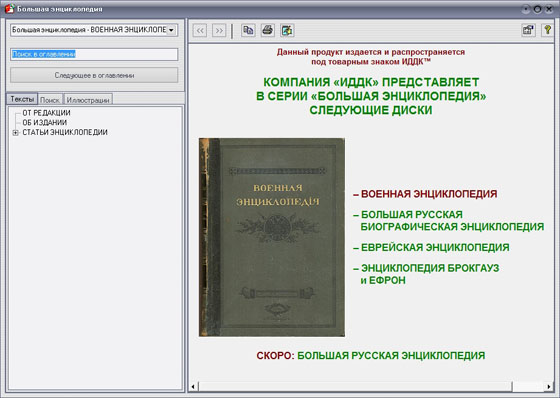Copy text with the copy icon

click(x=248, y=30)
